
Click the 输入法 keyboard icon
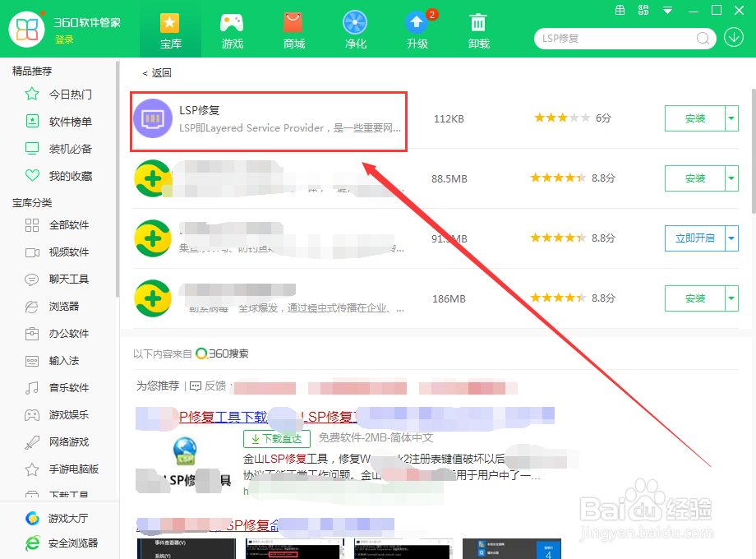[32, 361]
